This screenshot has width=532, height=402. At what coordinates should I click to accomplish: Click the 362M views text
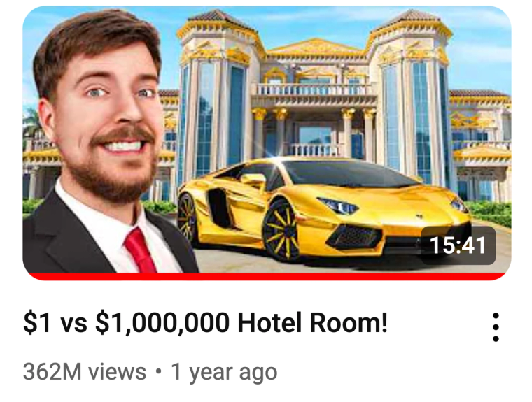[85, 372]
